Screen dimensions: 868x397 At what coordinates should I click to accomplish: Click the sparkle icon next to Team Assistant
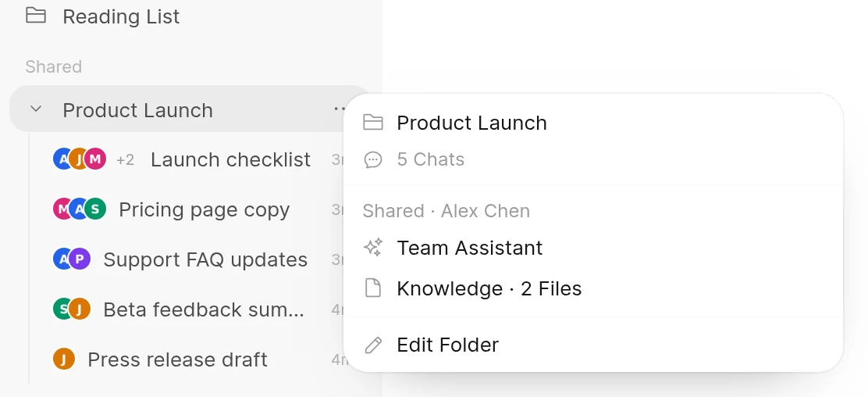[373, 247]
